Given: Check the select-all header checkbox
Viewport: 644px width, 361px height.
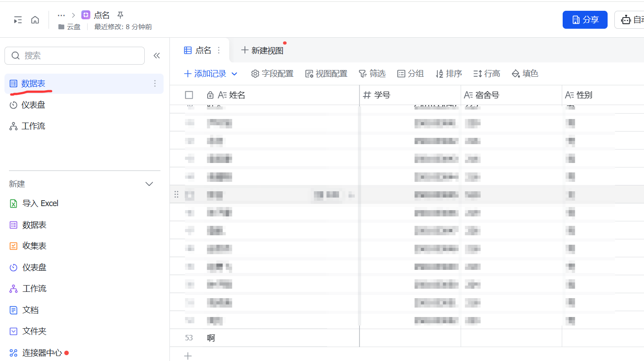Looking at the screenshot, I should [x=189, y=95].
